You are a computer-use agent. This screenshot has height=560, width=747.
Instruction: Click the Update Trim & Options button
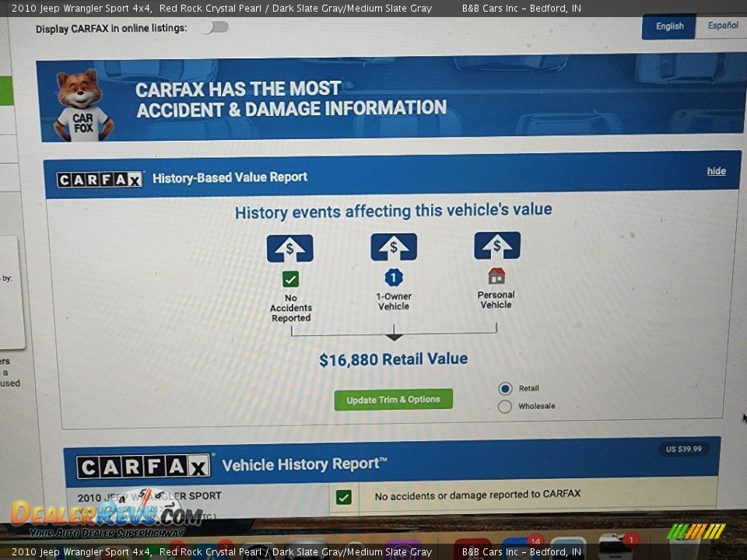(x=394, y=400)
